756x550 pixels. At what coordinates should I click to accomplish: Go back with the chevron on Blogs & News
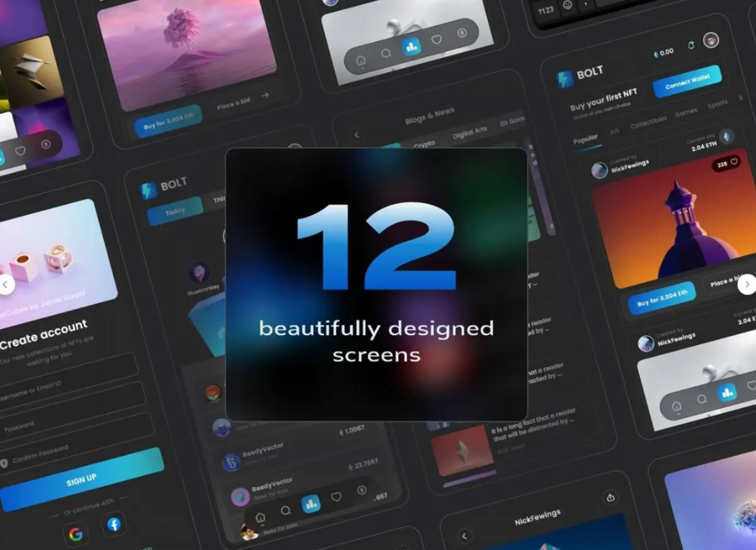(356, 135)
